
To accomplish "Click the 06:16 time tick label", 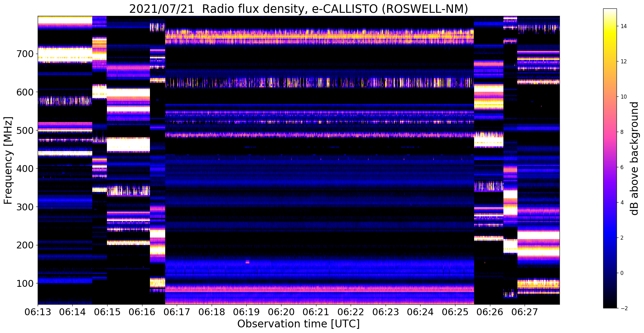I will click(142, 311).
